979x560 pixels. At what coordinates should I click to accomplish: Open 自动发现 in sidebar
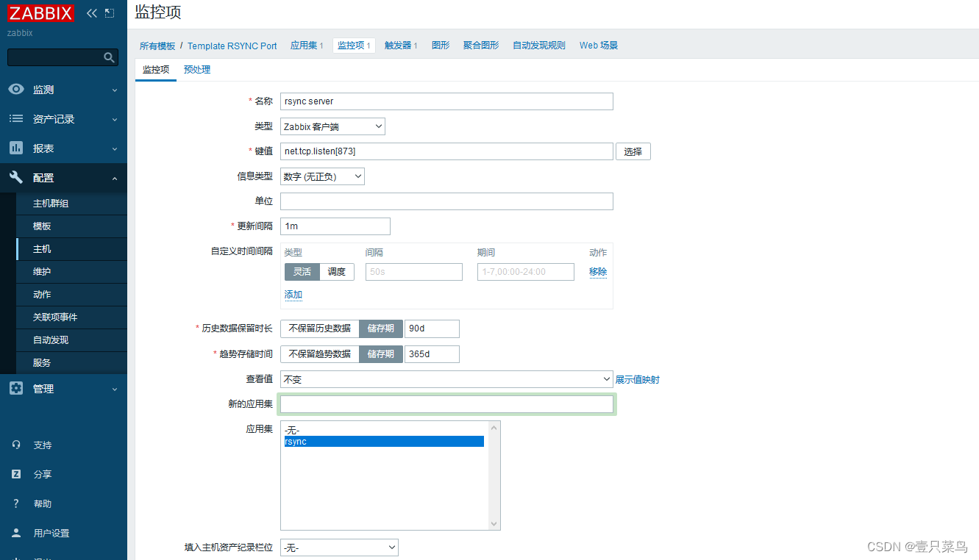point(71,340)
